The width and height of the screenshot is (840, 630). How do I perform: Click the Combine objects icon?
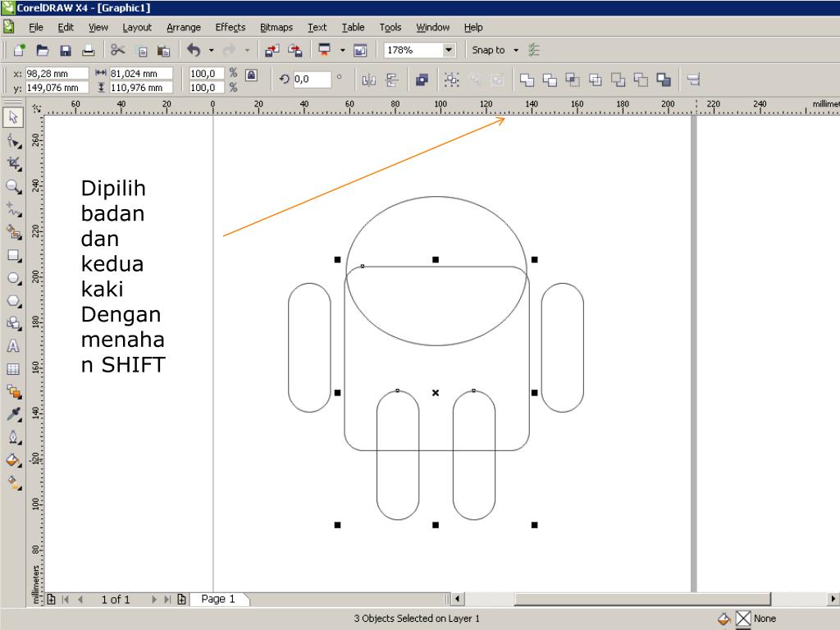pos(422,80)
